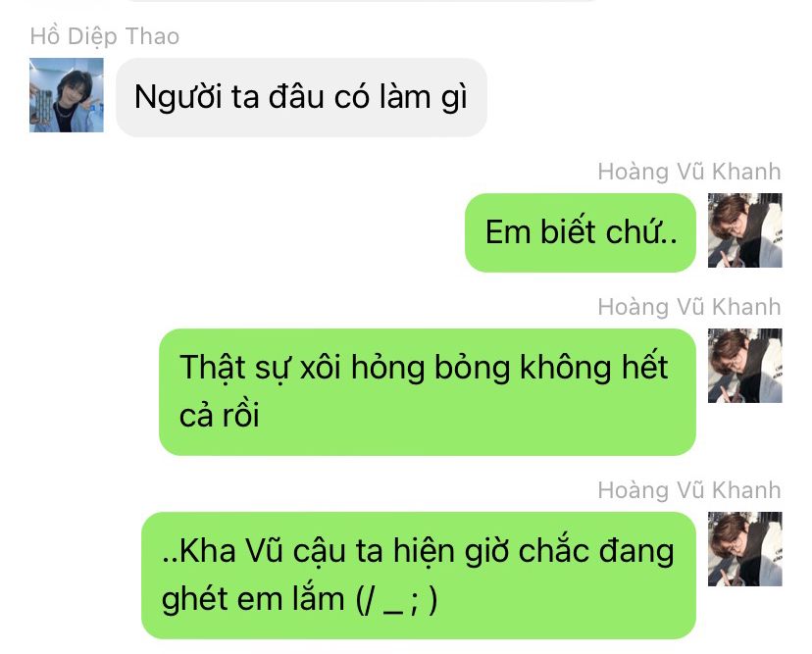812x654 pixels.
Task: Click Hoàng Vũ Khanh name above "Em biết chứ.."
Action: (x=689, y=172)
